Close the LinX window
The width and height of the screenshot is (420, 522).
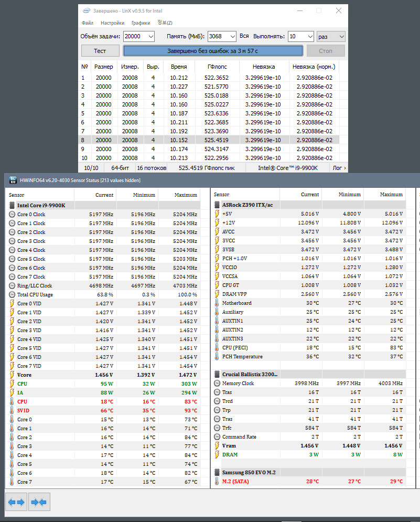coord(338,10)
